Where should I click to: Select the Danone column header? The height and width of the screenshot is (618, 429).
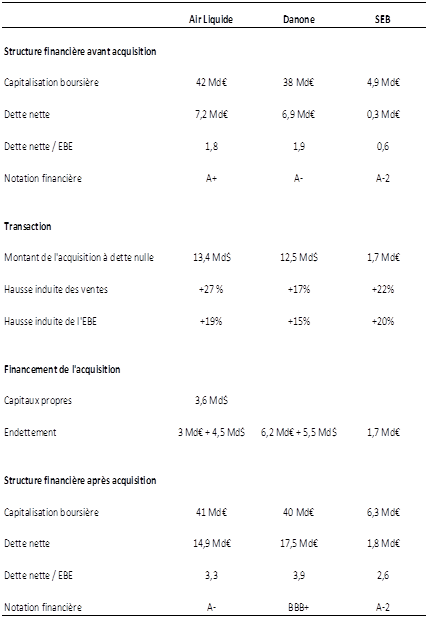tap(299, 19)
